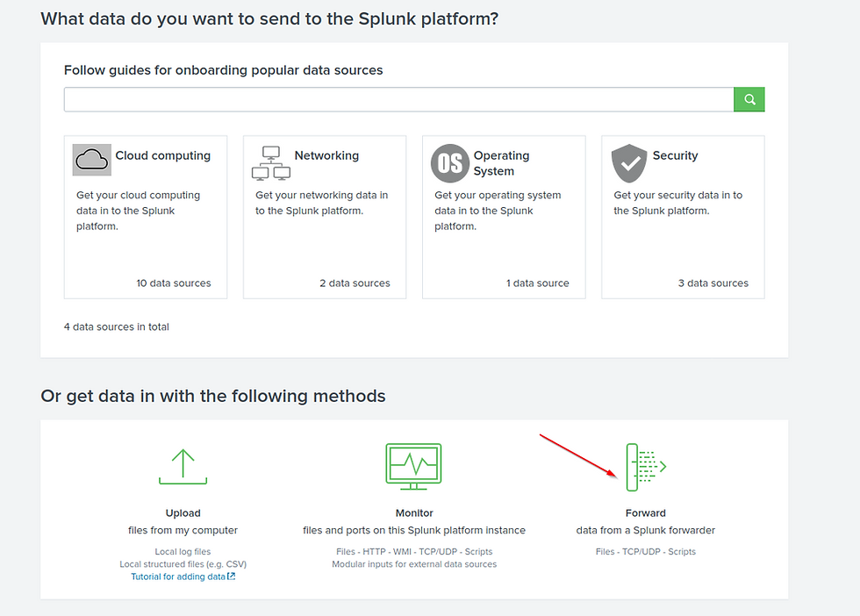Screen dimensions: 860x616
Task: Select the Forward data icon
Action: 645,467
